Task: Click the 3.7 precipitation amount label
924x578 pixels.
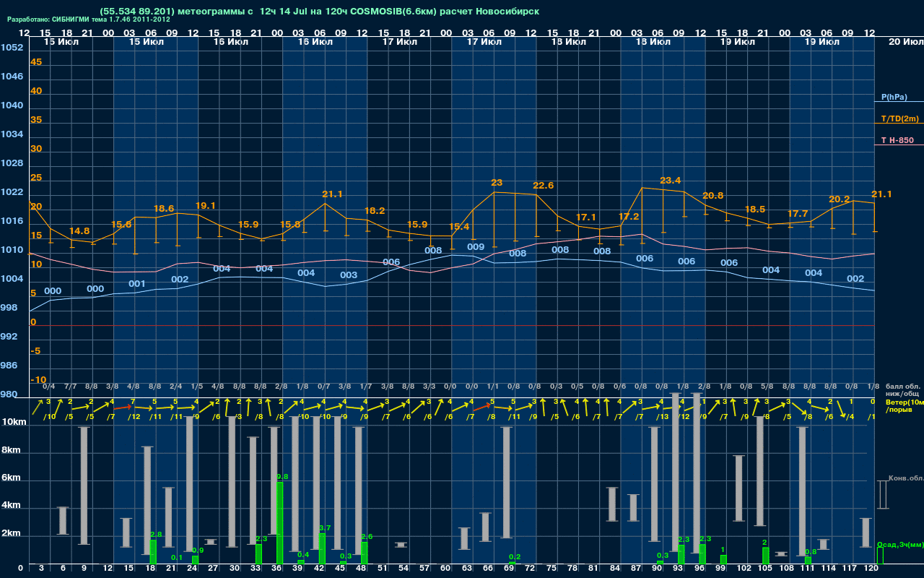Action: pyautogui.click(x=325, y=528)
